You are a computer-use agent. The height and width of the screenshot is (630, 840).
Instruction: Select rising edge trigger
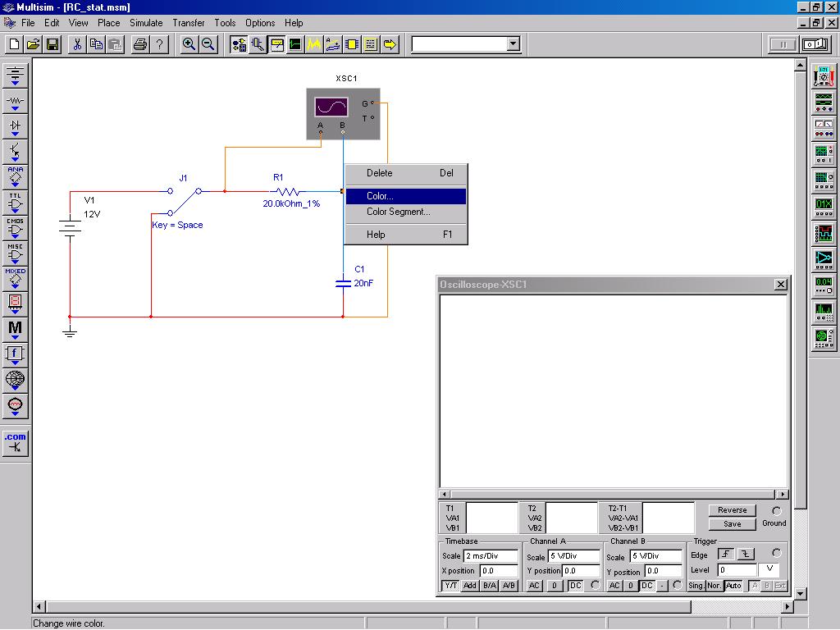[x=726, y=554]
